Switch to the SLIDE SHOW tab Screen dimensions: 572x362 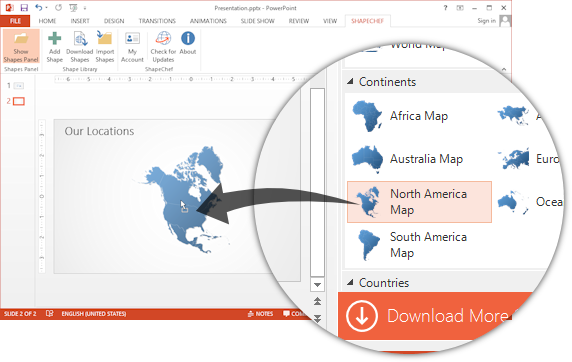click(x=258, y=21)
